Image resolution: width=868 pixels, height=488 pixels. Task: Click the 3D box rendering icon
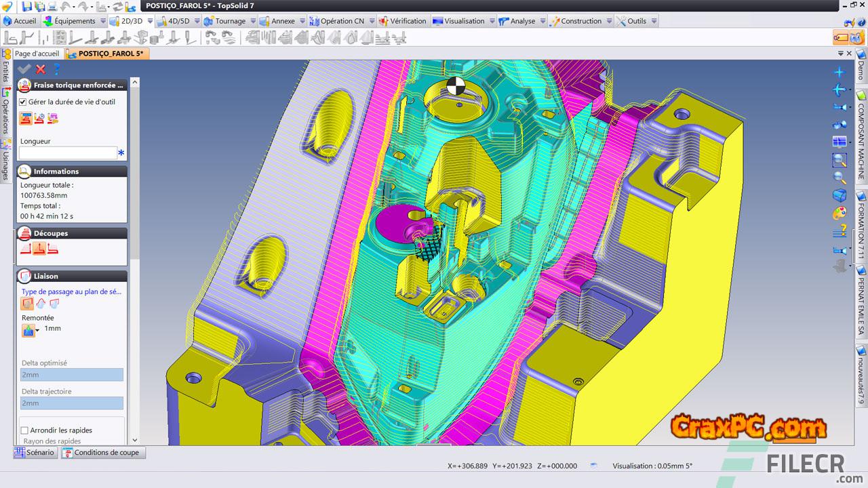point(840,196)
